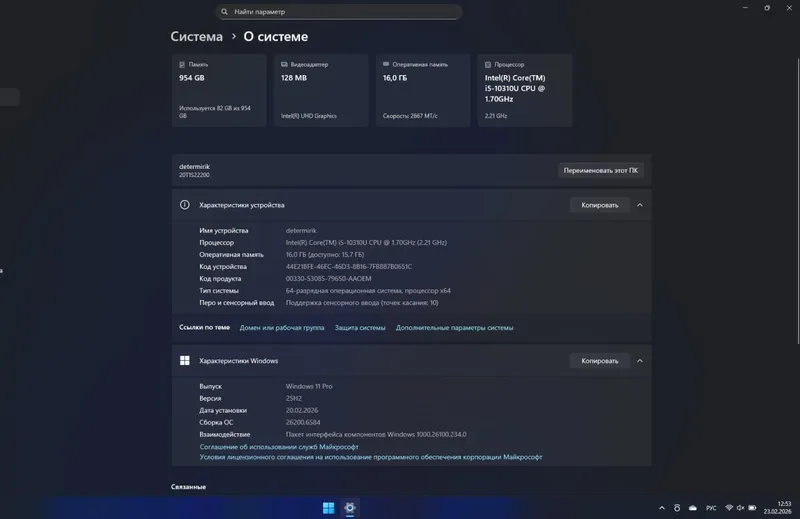Screen dimensions: 800x519
Task: Select the 'Windows 11 Pro' edition value
Action: 309,386
